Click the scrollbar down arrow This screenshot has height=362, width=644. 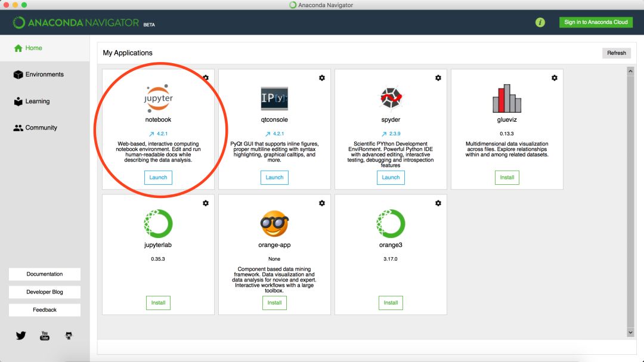(x=630, y=332)
